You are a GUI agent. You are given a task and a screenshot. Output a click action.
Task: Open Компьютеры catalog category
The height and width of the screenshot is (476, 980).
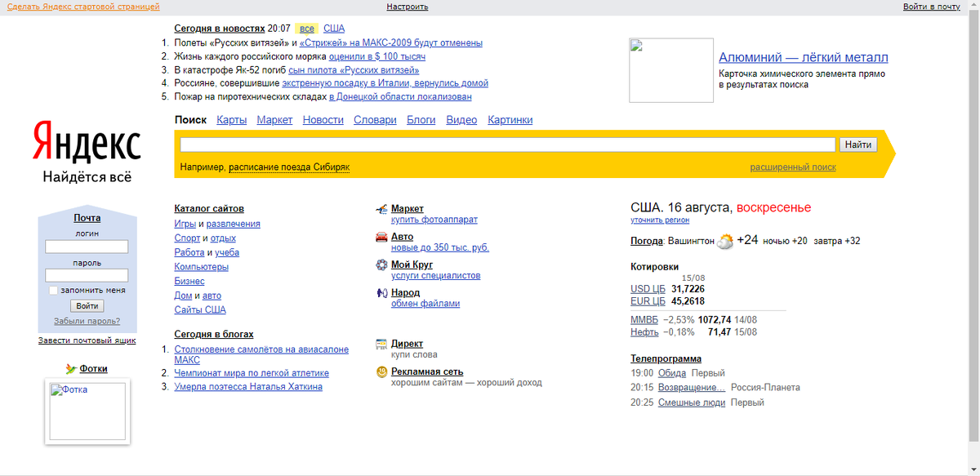tap(202, 267)
